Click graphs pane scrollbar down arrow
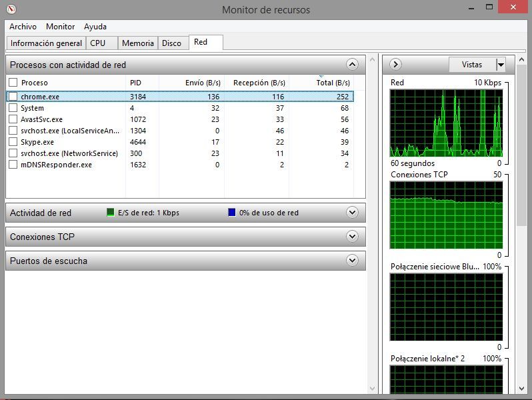Image resolution: width=532 pixels, height=400 pixels. click(x=521, y=389)
